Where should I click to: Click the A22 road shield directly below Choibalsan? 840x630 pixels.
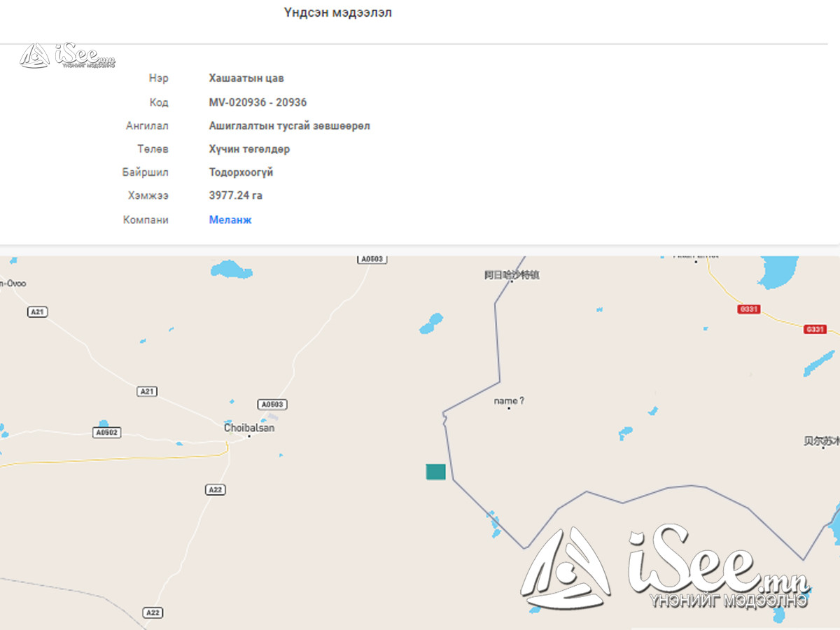point(216,490)
